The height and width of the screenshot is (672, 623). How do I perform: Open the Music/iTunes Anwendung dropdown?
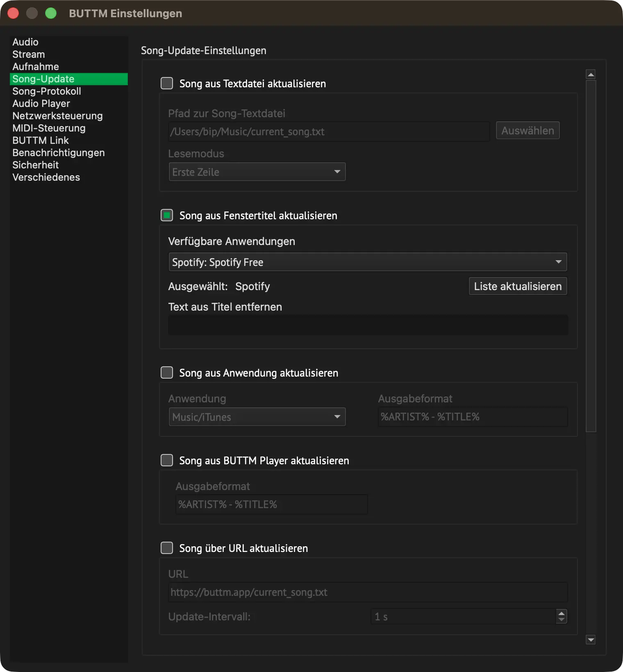click(x=257, y=417)
